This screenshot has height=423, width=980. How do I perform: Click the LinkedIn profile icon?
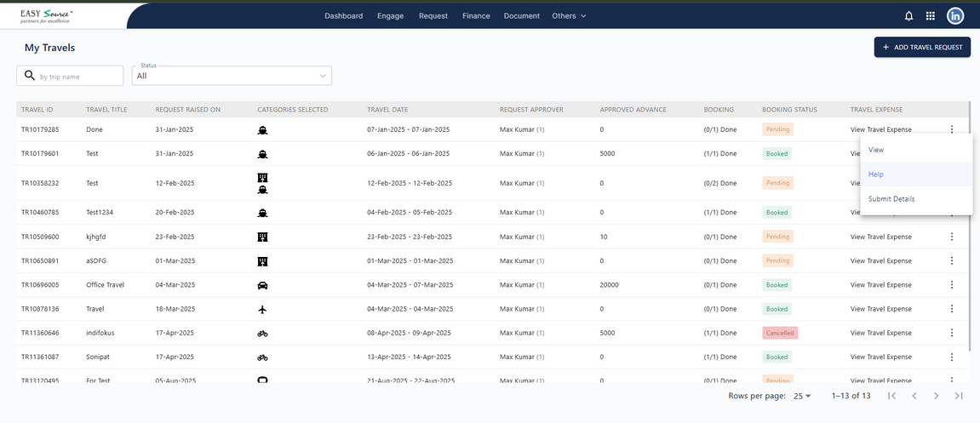pyautogui.click(x=955, y=16)
